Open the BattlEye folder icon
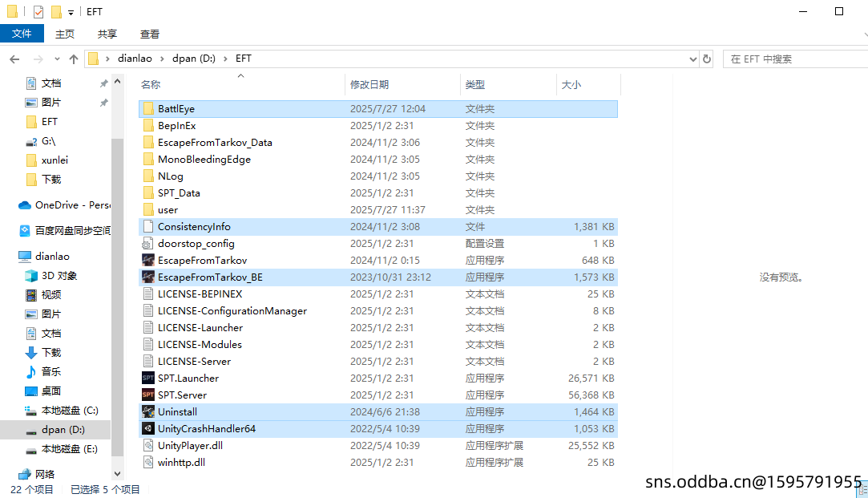The width and height of the screenshot is (868, 498). [x=147, y=108]
